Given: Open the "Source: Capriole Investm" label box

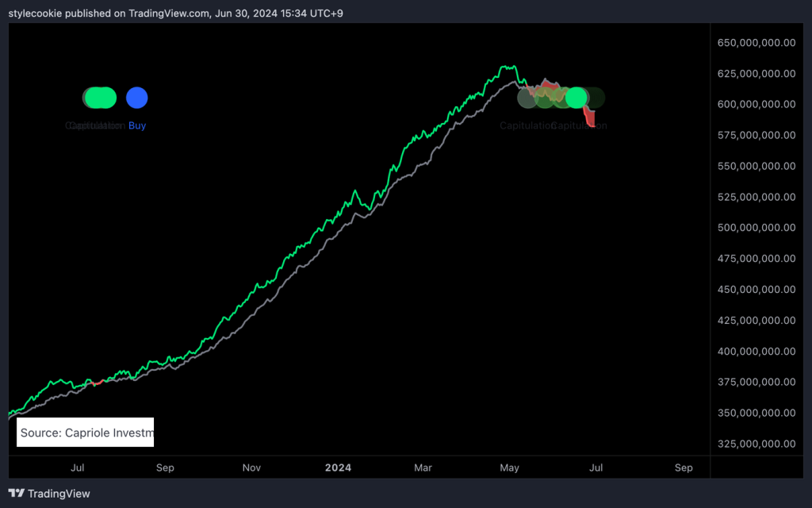Looking at the screenshot, I should 86,433.
